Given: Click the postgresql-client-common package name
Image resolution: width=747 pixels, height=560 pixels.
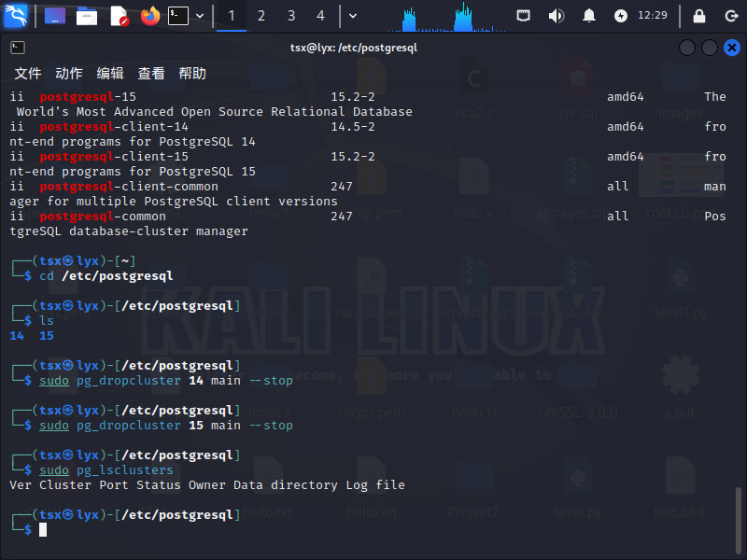Looking at the screenshot, I should pos(129,187).
